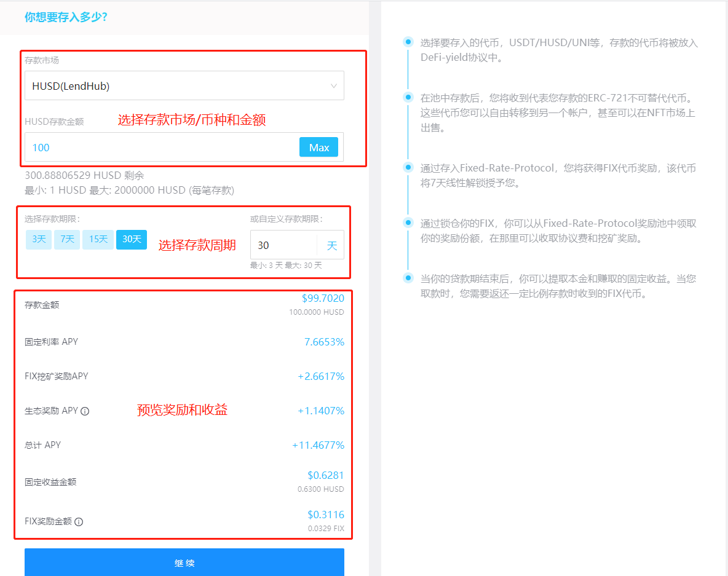Click the chevron arrow of the market selector
This screenshot has height=576, width=728.
coord(333,86)
